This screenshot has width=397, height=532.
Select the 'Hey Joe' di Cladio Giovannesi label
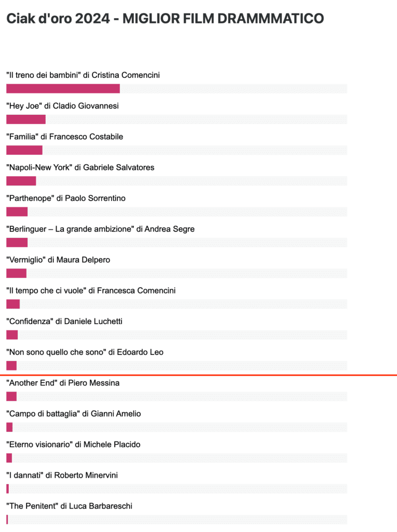[63, 106]
